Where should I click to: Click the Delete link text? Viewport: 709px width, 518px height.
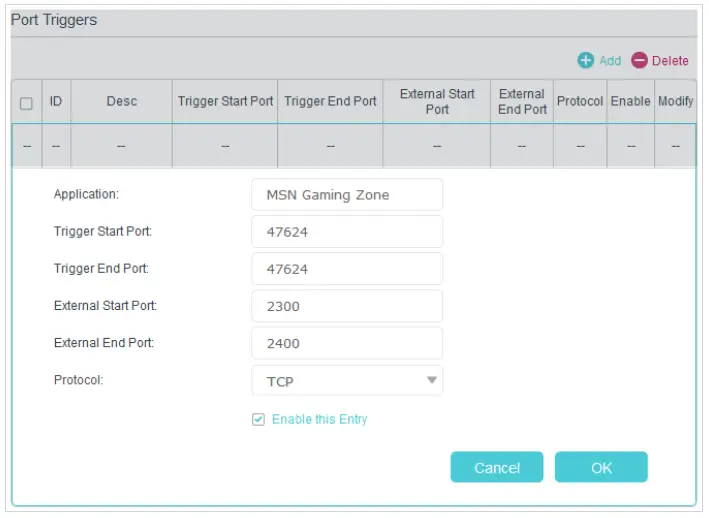tap(670, 61)
